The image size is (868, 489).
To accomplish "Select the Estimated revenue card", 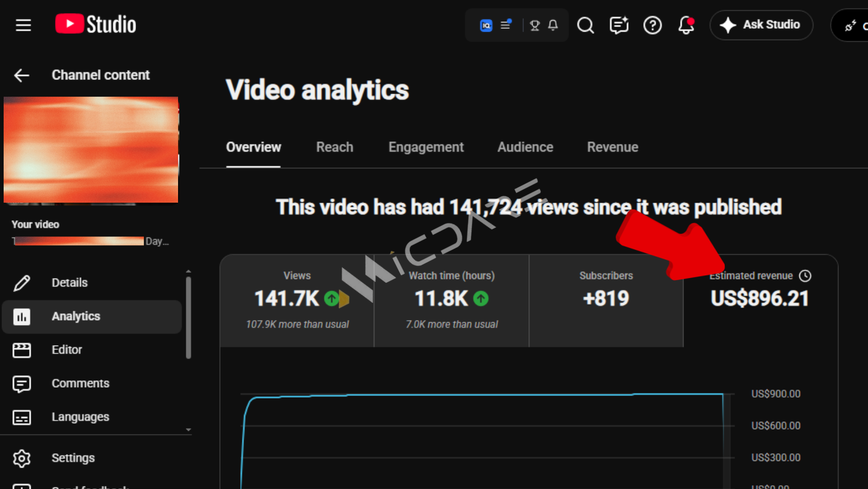I will pyautogui.click(x=761, y=301).
